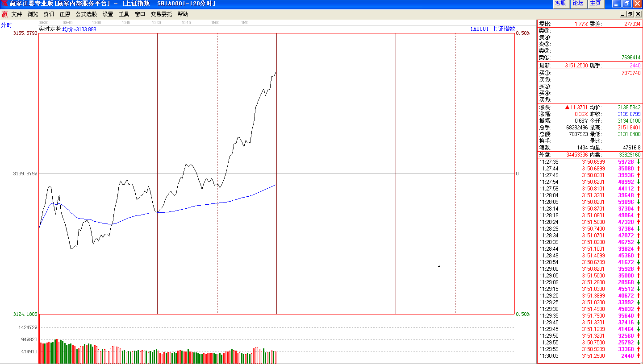Open the 窗口 menu

tap(140, 14)
